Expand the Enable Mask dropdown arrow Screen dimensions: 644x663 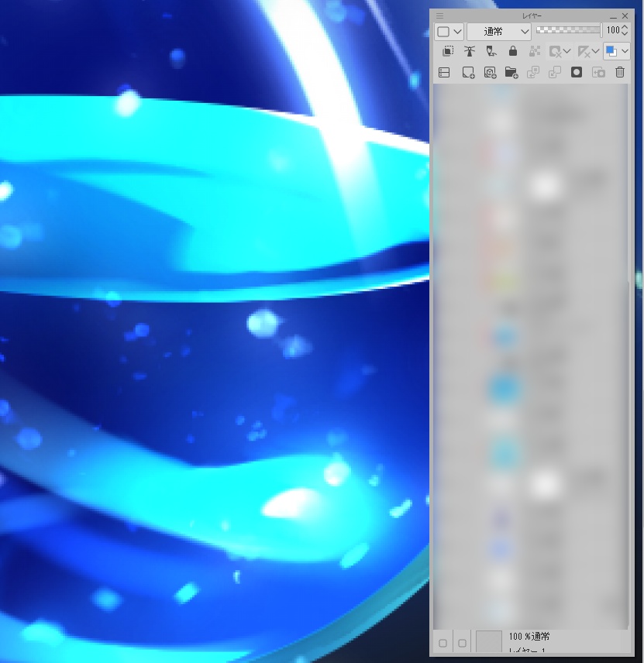tap(567, 52)
